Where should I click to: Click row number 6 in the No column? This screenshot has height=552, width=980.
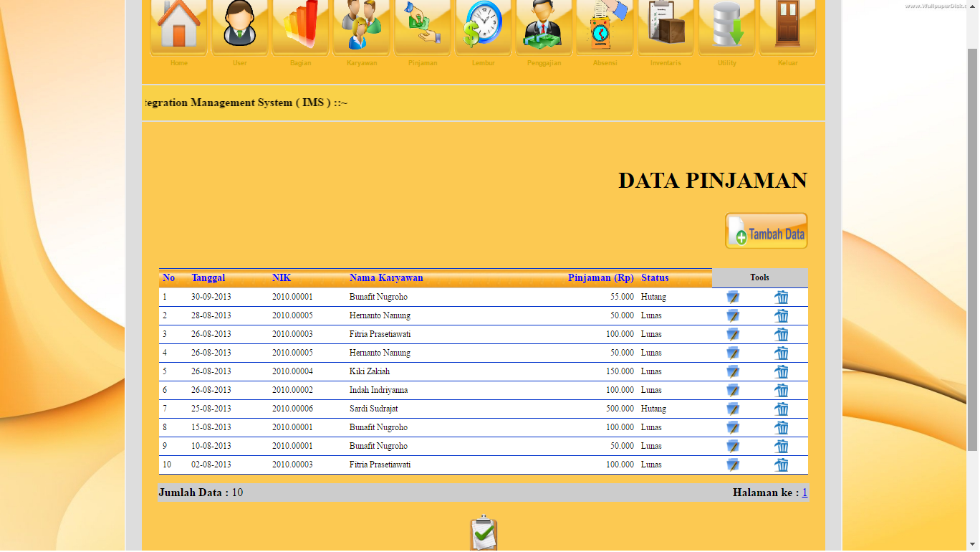click(165, 390)
